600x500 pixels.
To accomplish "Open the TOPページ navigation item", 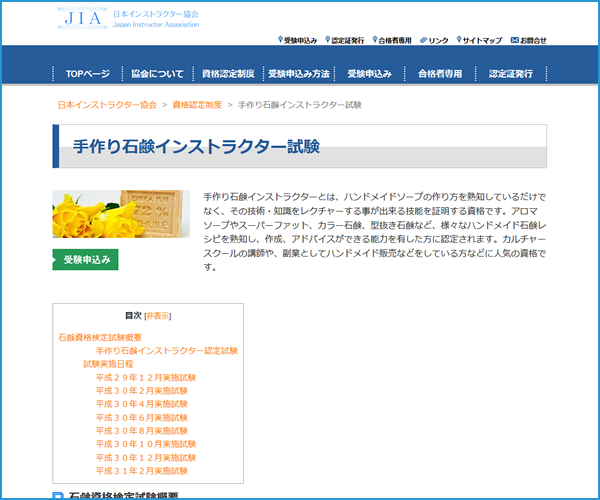I will [x=87, y=74].
